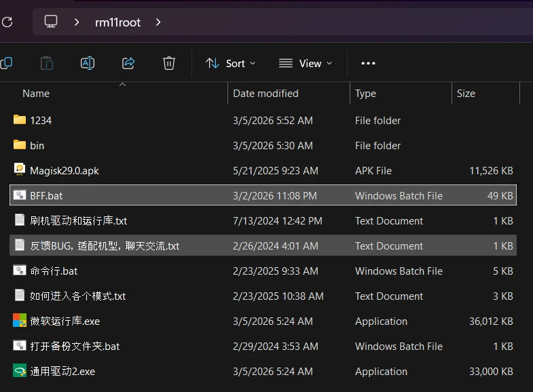The width and height of the screenshot is (533, 392).
Task: Click the This PC monitor icon
Action: coord(51,22)
